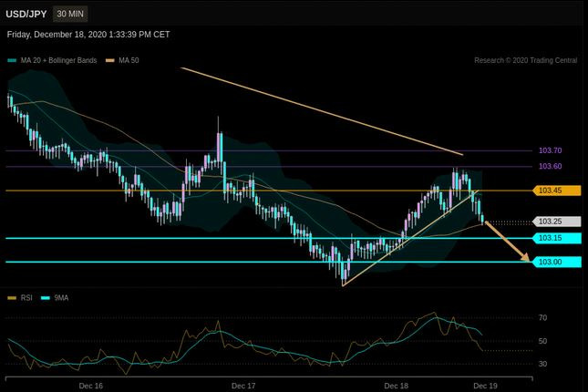Click the Dec 19 date axis label
The image size is (588, 392).
(485, 386)
